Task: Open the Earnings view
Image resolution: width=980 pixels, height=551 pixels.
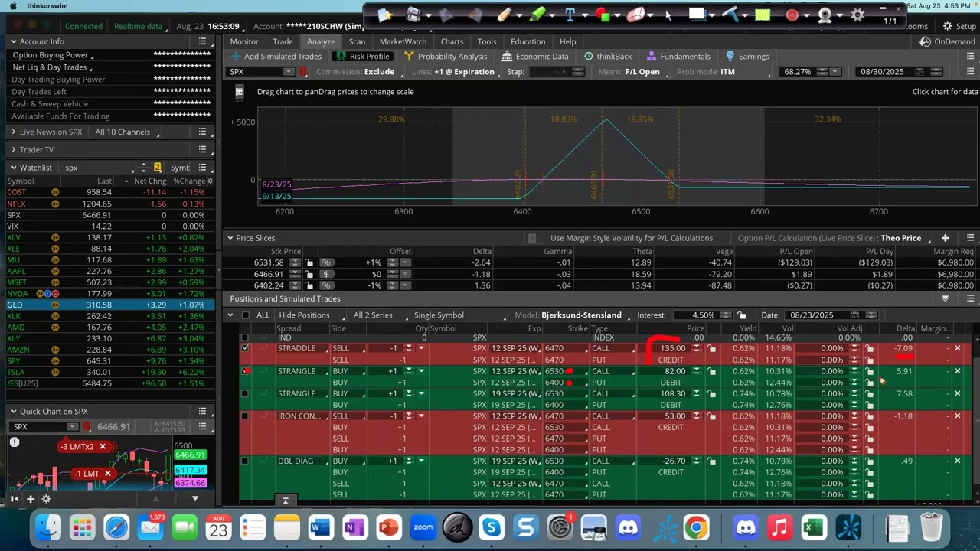Action: (747, 57)
